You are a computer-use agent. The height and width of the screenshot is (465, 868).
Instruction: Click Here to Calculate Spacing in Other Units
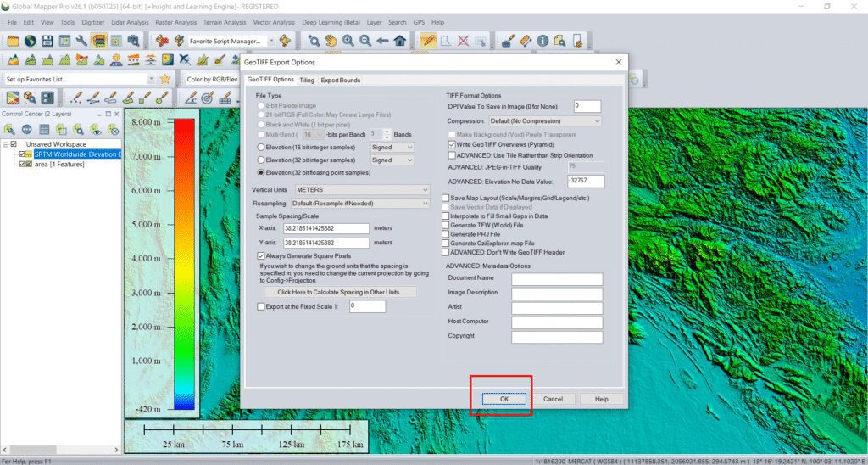click(x=341, y=292)
